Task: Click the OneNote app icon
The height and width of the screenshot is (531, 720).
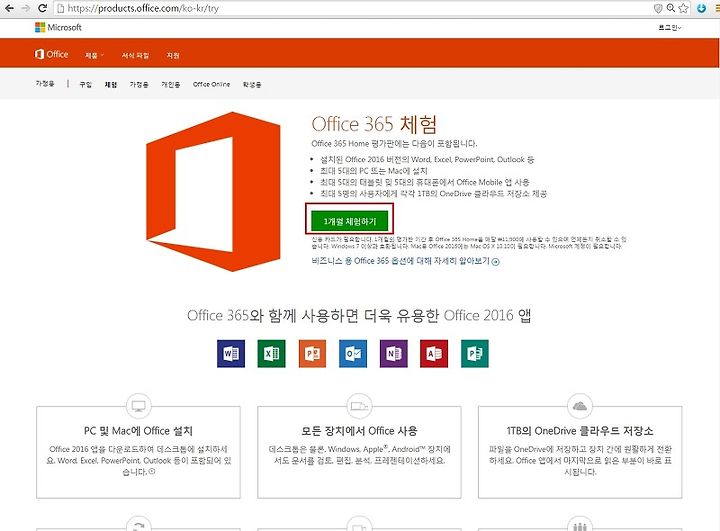Action: [x=394, y=354]
